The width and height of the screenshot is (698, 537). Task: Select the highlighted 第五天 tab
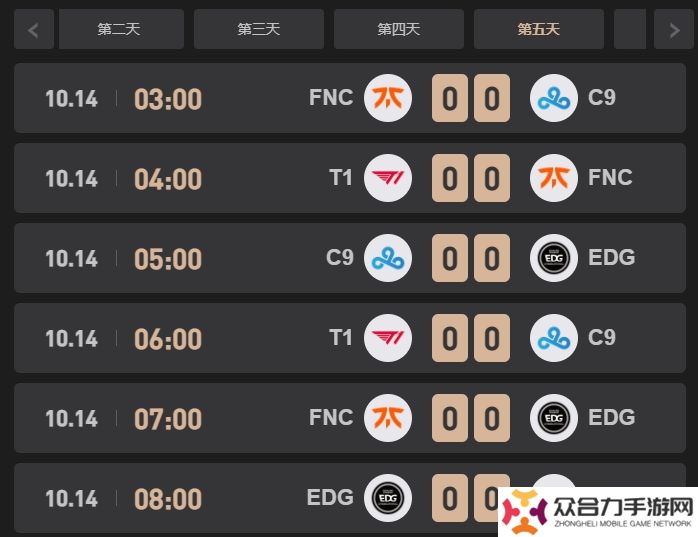[539, 29]
